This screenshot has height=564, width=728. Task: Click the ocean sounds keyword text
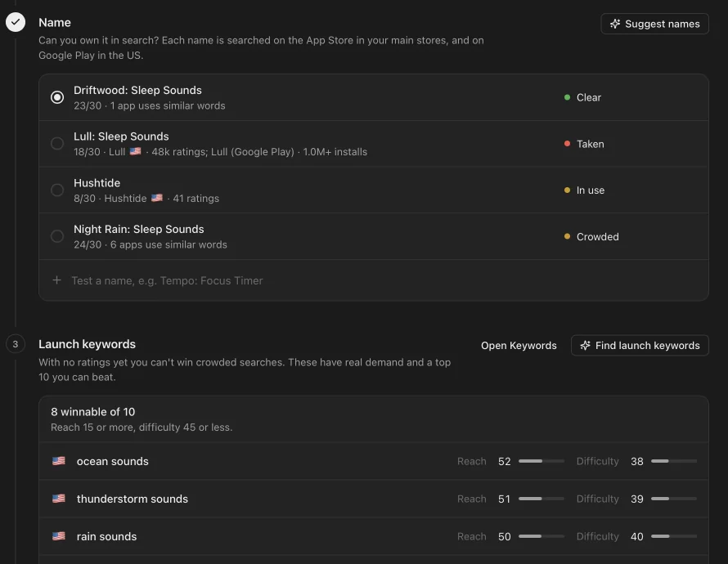point(112,461)
